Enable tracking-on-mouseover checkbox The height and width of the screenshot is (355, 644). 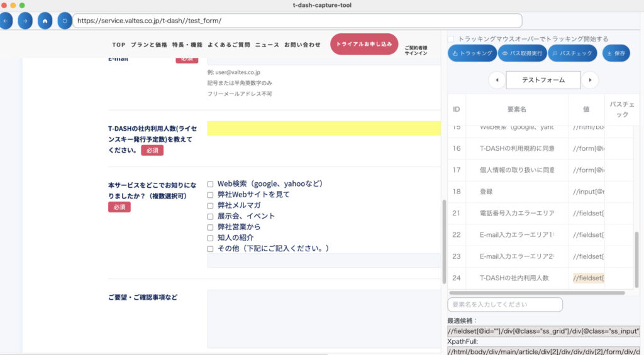point(451,39)
